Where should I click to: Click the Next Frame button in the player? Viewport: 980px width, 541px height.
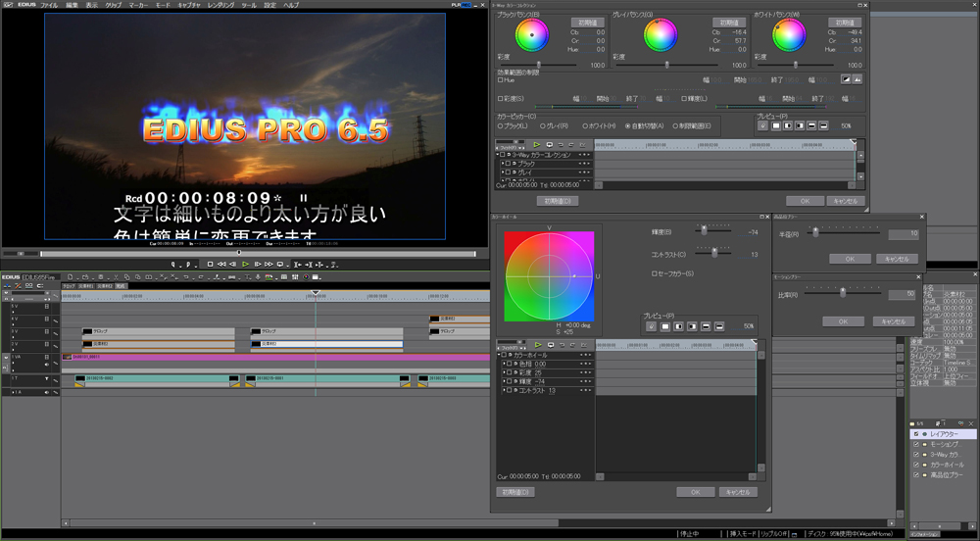click(258, 265)
